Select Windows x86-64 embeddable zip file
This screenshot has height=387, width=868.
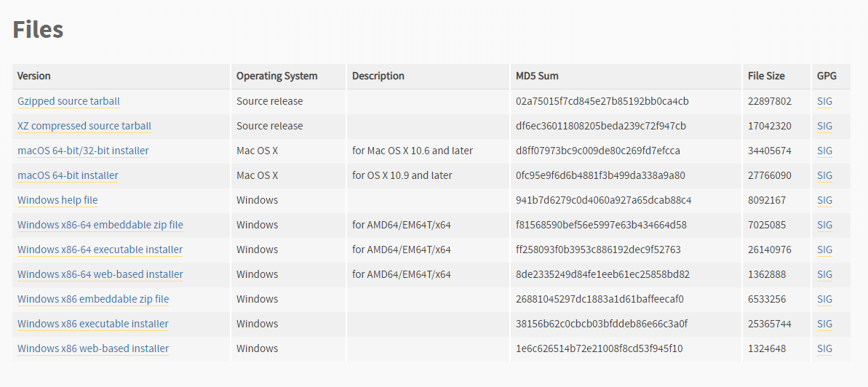click(100, 225)
